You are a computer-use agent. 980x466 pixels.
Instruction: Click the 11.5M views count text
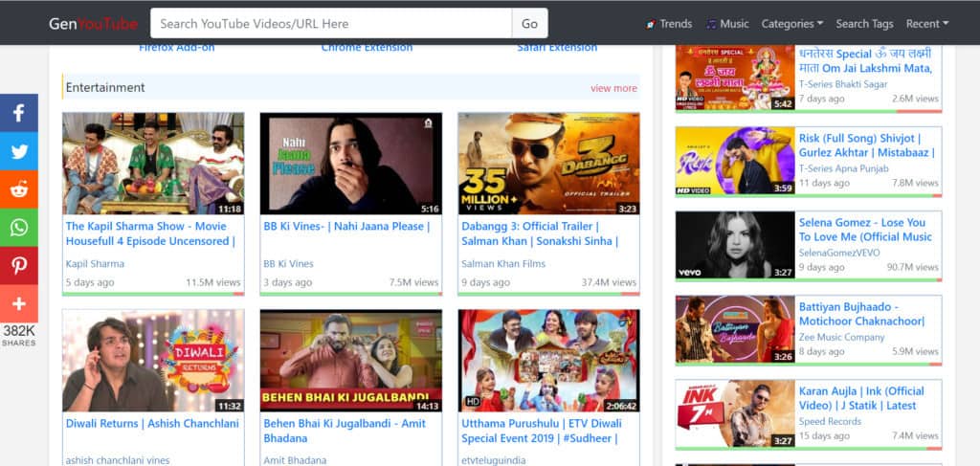pyautogui.click(x=213, y=282)
